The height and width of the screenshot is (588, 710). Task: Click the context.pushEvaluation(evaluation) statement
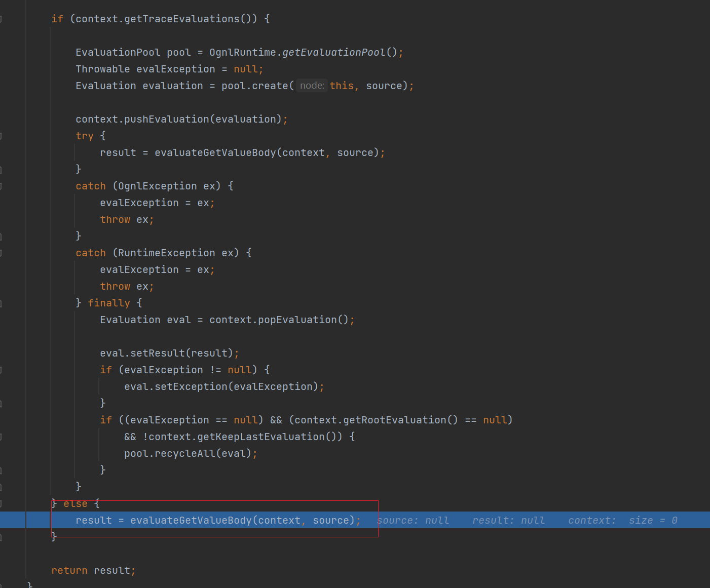[x=181, y=119]
